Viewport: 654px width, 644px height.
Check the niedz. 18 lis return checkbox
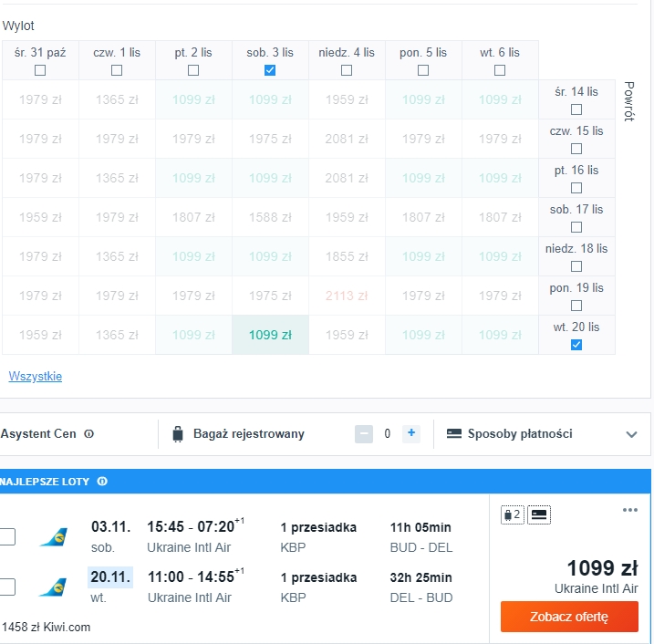(x=576, y=266)
